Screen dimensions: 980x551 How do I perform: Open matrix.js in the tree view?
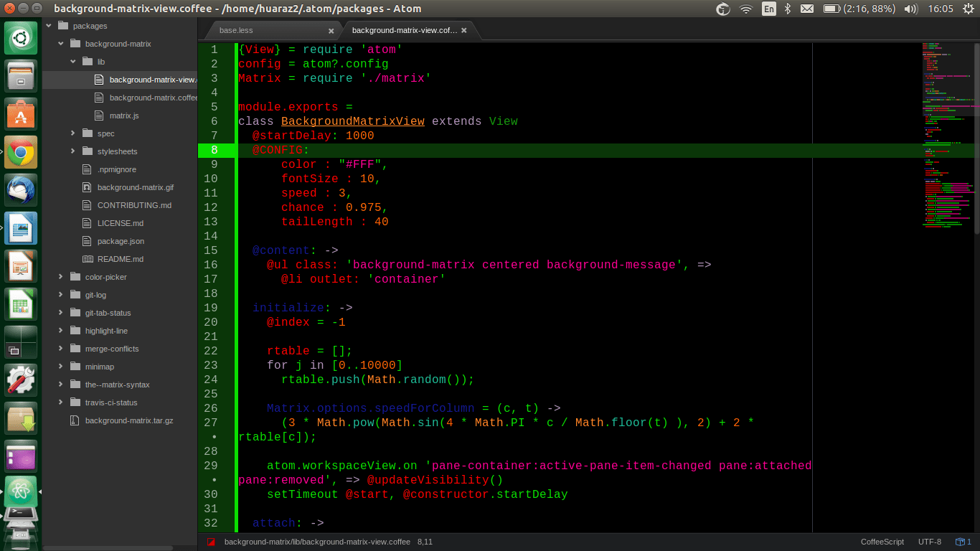pos(124,116)
